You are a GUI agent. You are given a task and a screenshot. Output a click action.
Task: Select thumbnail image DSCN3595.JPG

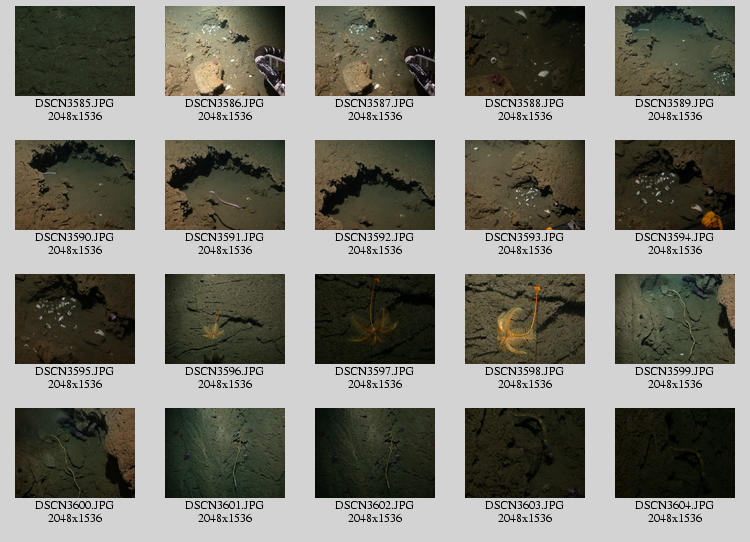click(x=75, y=319)
